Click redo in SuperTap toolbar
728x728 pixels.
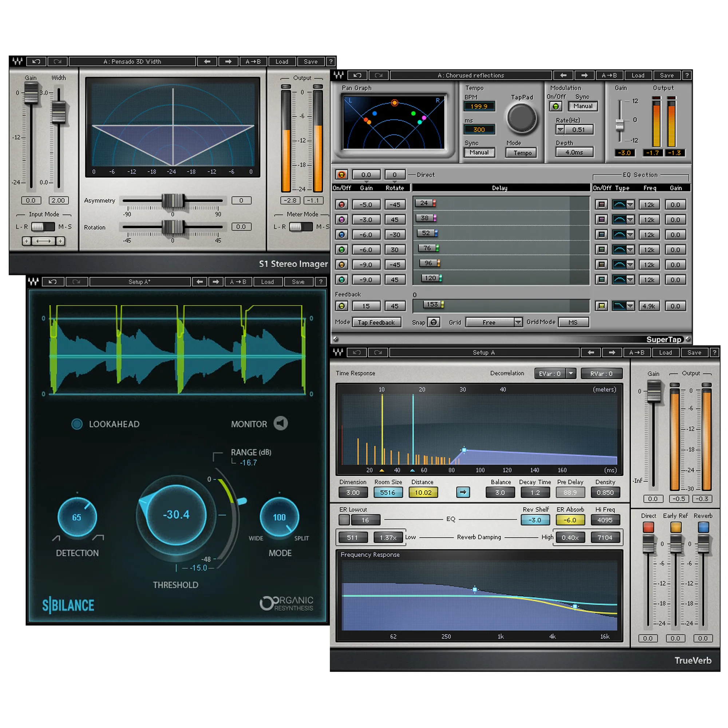378,75
